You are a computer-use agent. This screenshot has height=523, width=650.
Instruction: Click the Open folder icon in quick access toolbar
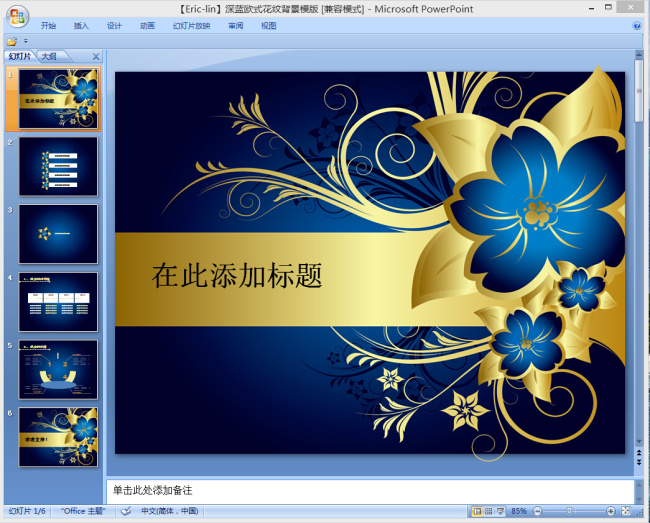(x=12, y=41)
